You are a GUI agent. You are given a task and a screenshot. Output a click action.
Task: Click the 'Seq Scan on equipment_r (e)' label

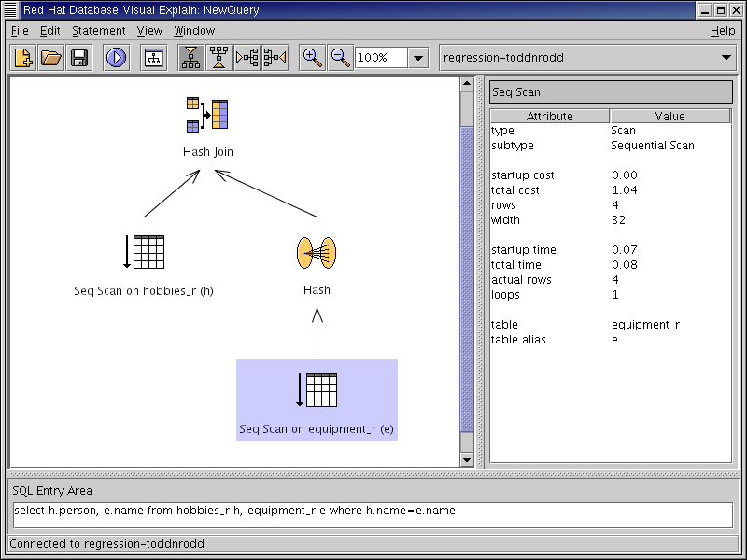(x=317, y=429)
